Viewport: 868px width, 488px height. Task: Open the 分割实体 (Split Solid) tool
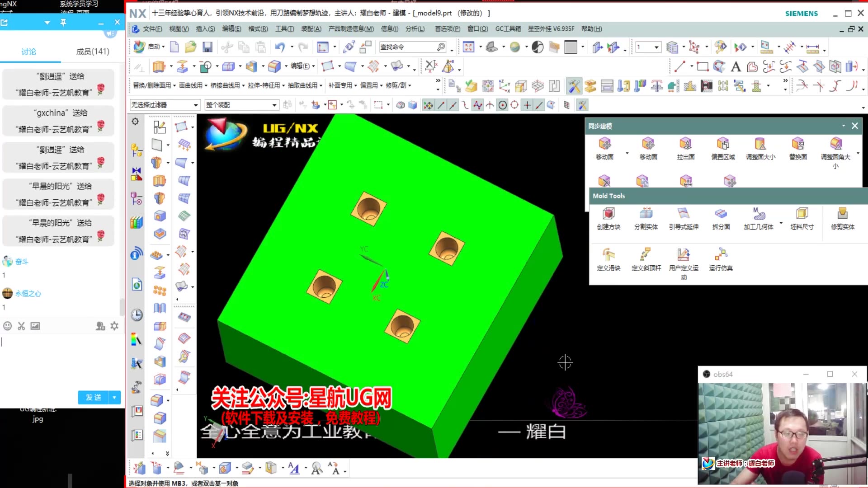(x=646, y=214)
